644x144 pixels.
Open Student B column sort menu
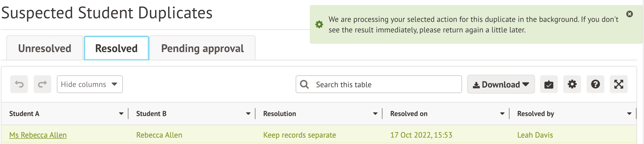[x=248, y=114]
